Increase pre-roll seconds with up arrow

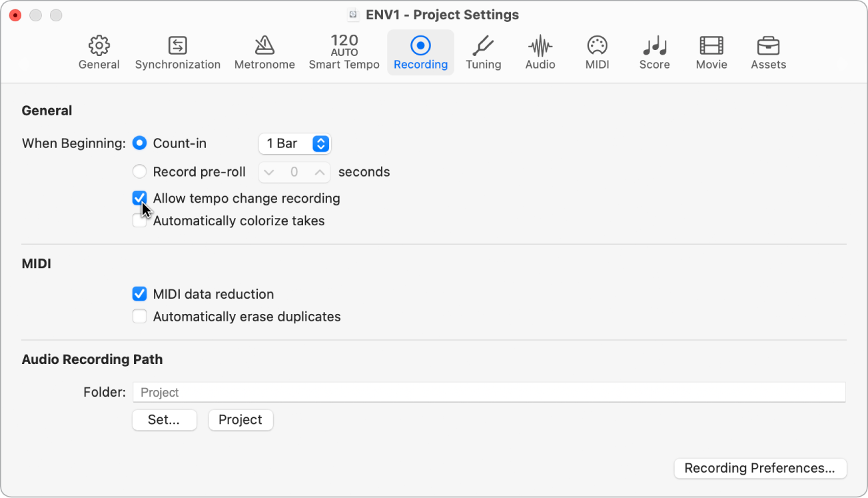(320, 172)
